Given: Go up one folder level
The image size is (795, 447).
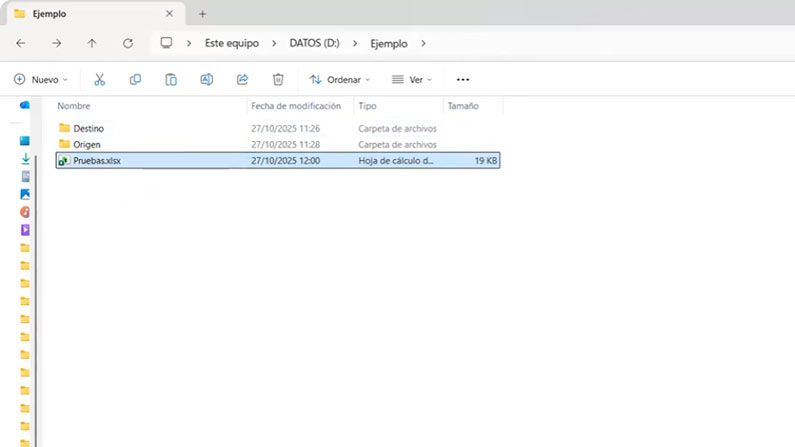Looking at the screenshot, I should click(92, 44).
